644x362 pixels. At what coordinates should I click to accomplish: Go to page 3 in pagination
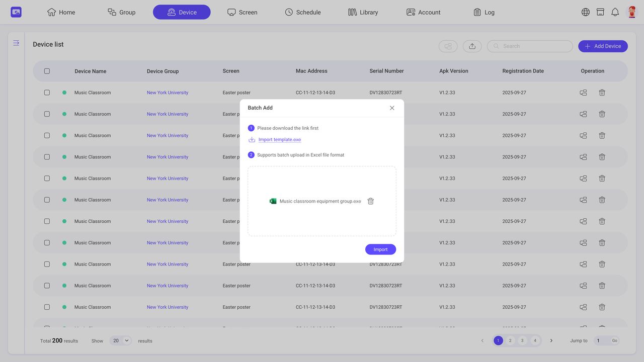pyautogui.click(x=522, y=340)
